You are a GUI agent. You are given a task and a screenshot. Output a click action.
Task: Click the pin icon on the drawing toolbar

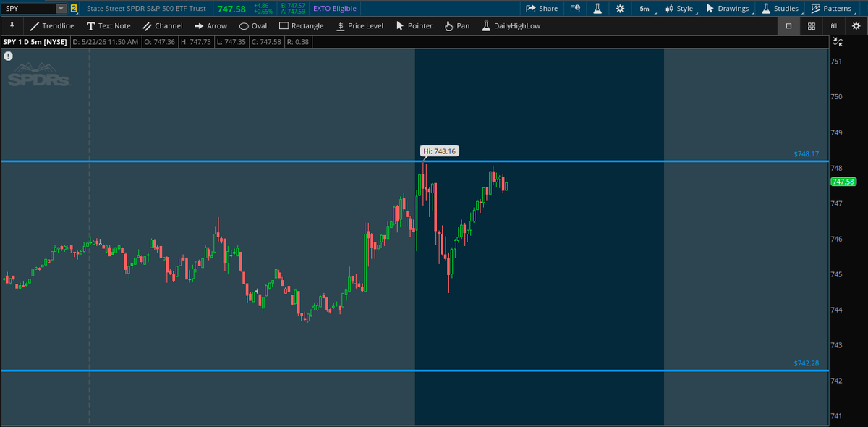pyautogui.click(x=12, y=25)
